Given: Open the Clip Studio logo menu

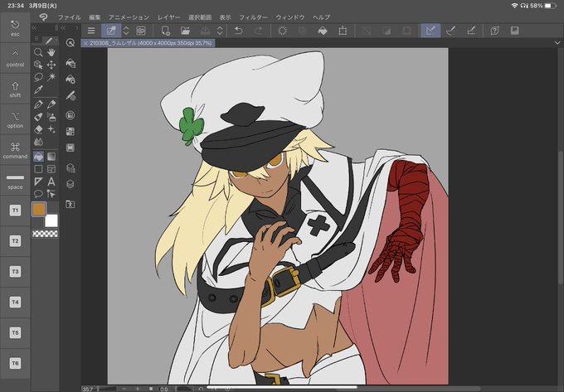Looking at the screenshot, I should [43, 17].
